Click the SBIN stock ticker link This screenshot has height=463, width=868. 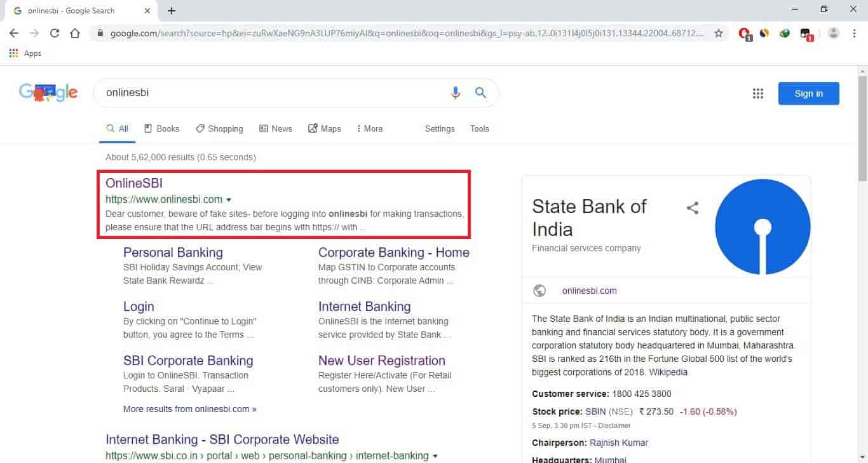[595, 411]
